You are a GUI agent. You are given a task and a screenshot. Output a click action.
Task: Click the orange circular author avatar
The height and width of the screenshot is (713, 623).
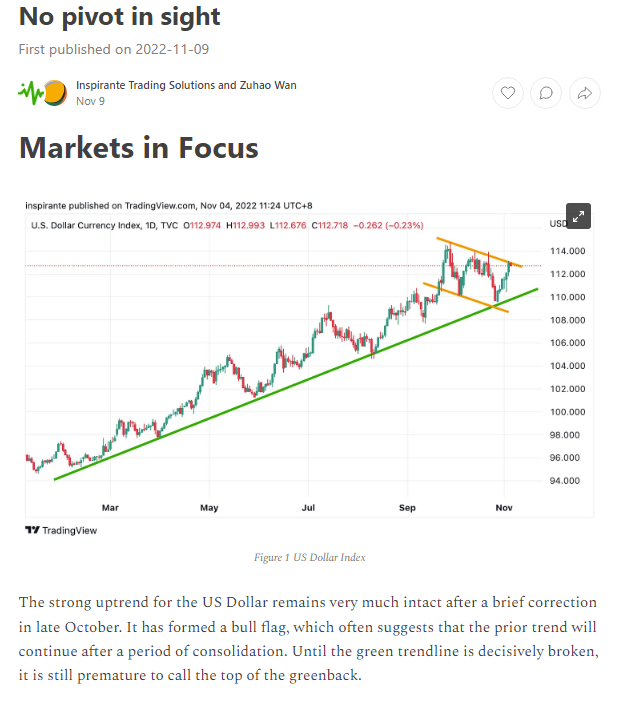[56, 93]
